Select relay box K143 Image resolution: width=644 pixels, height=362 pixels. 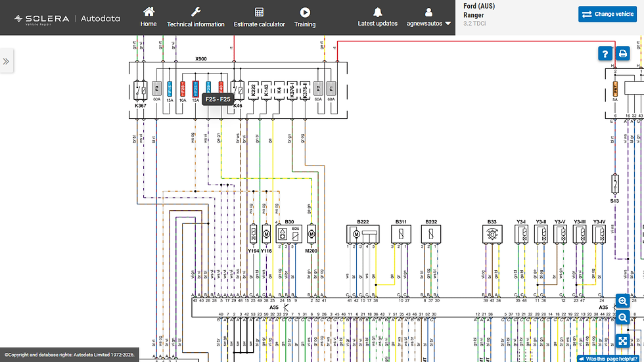coord(266,90)
